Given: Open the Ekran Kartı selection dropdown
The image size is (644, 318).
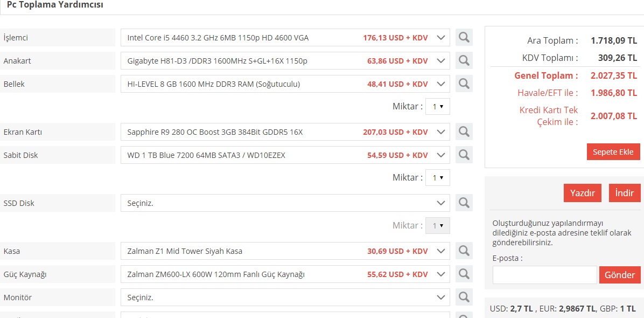Looking at the screenshot, I should pos(285,132).
